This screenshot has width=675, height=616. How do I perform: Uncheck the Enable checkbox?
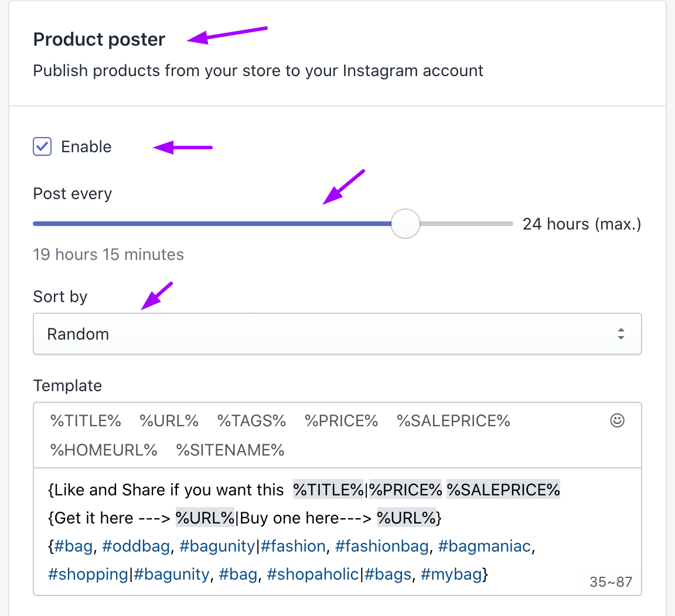pos(42,146)
